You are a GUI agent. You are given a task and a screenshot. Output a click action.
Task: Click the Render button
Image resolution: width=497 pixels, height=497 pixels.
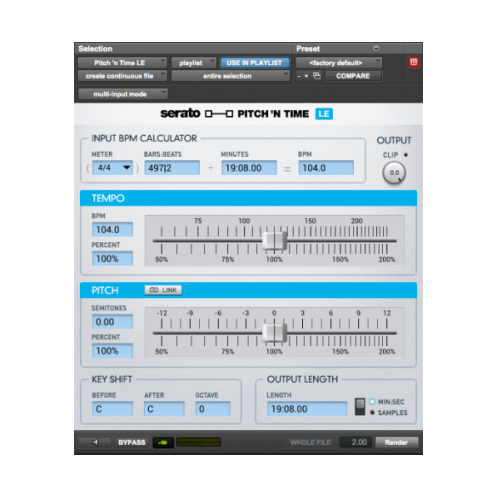pyautogui.click(x=396, y=442)
